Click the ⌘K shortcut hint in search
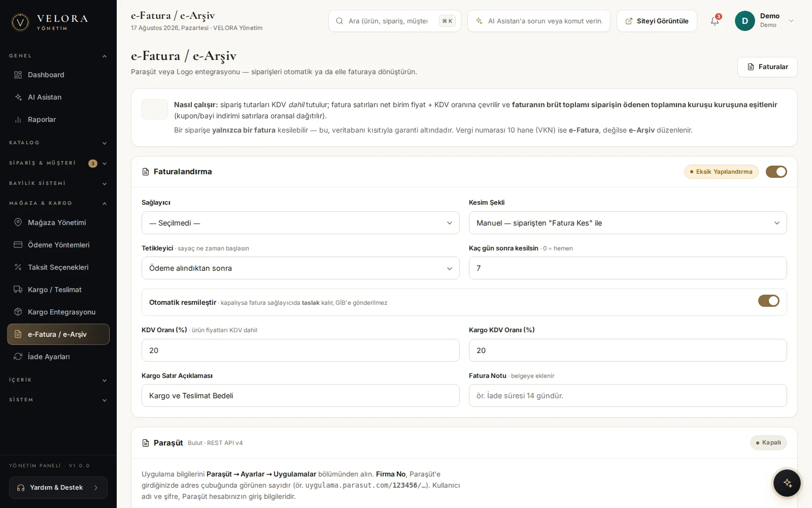Image resolution: width=812 pixels, height=508 pixels. click(x=447, y=21)
